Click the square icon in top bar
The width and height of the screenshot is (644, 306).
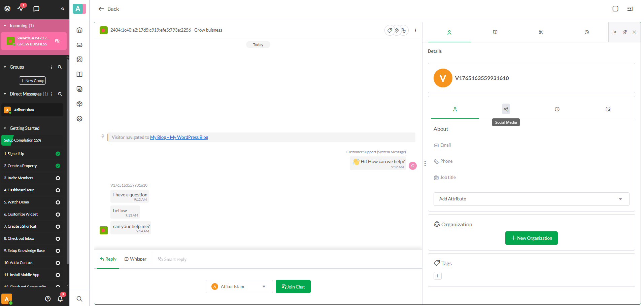pos(615,9)
